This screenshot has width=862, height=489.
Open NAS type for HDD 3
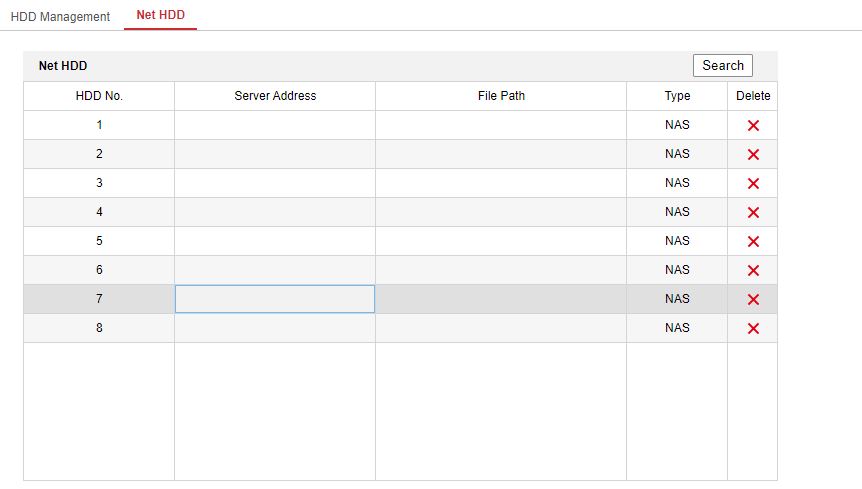677,183
